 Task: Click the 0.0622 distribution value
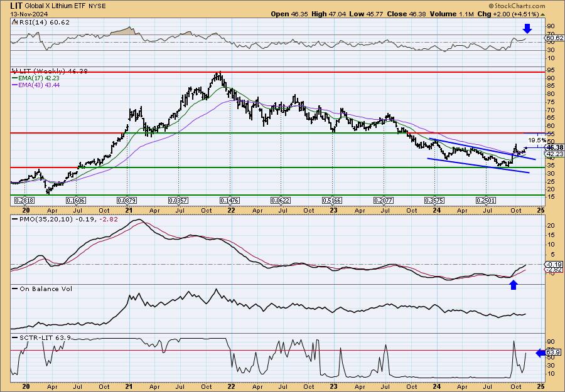[281, 200]
